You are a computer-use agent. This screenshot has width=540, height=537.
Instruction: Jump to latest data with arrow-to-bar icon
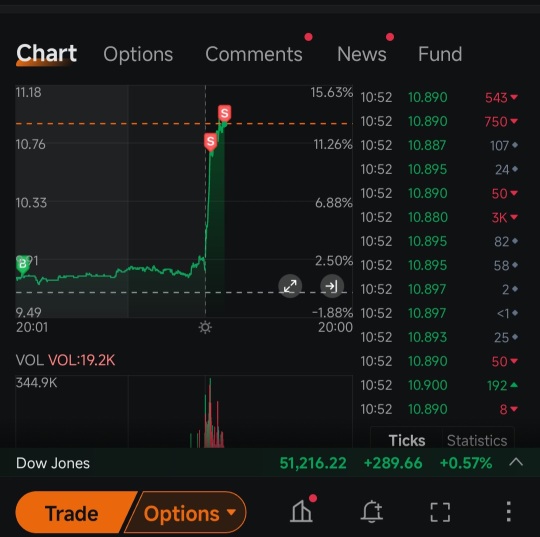click(332, 286)
